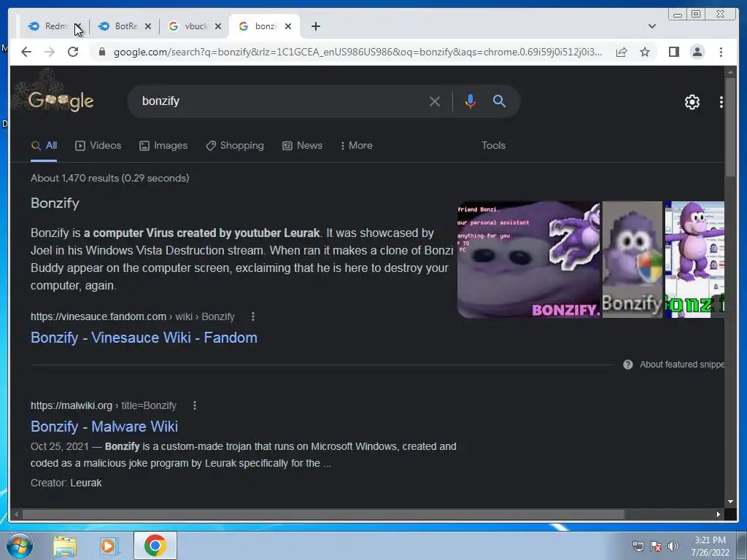Image resolution: width=747 pixels, height=560 pixels.
Task: Click the taskbar clock showing 3:21 PM
Action: tap(710, 546)
